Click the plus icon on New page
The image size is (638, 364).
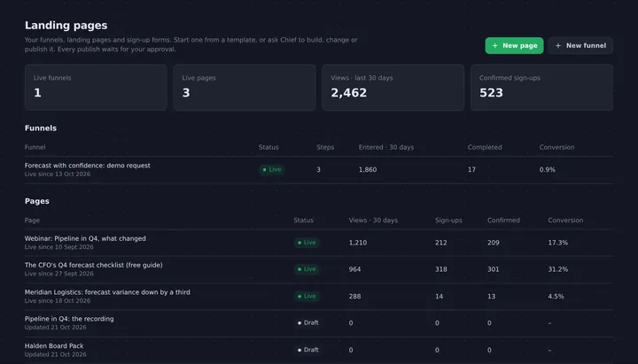pos(494,45)
